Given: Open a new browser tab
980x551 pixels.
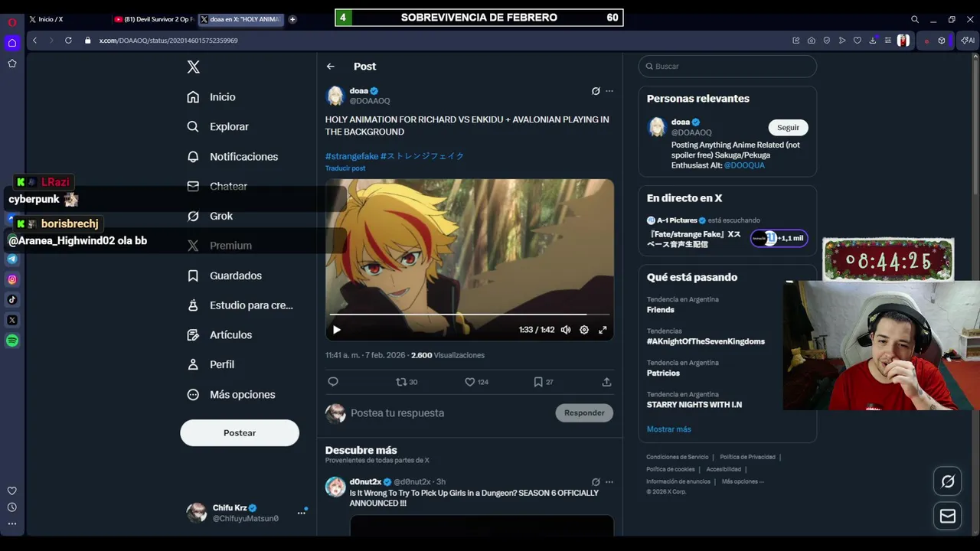Looking at the screenshot, I should (x=292, y=19).
